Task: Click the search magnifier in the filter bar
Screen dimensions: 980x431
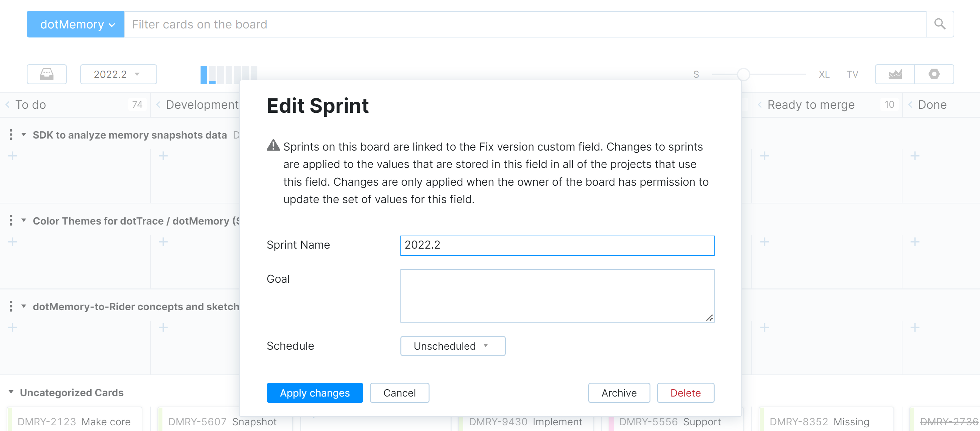Action: coord(940,24)
